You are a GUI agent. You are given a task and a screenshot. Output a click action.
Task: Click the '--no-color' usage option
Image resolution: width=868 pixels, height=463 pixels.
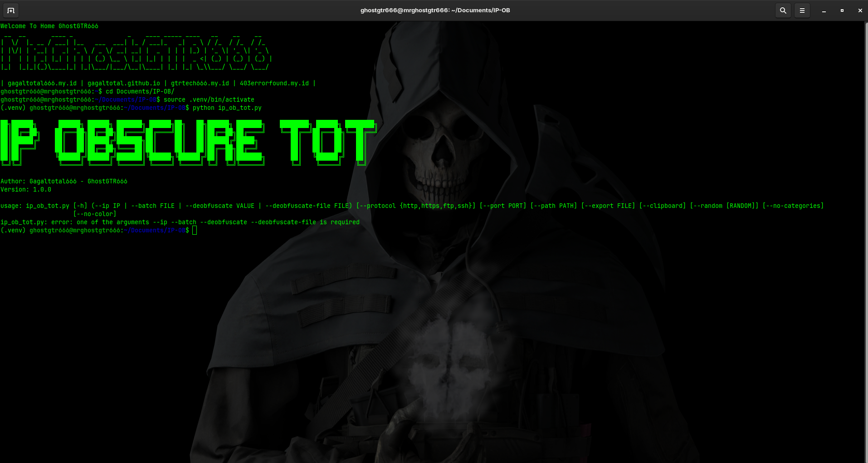point(95,214)
